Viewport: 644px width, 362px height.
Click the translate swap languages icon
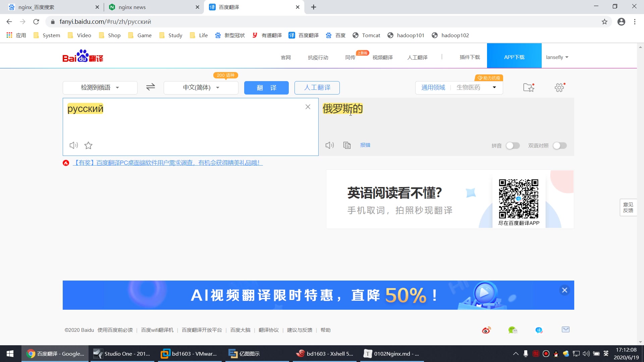click(150, 87)
